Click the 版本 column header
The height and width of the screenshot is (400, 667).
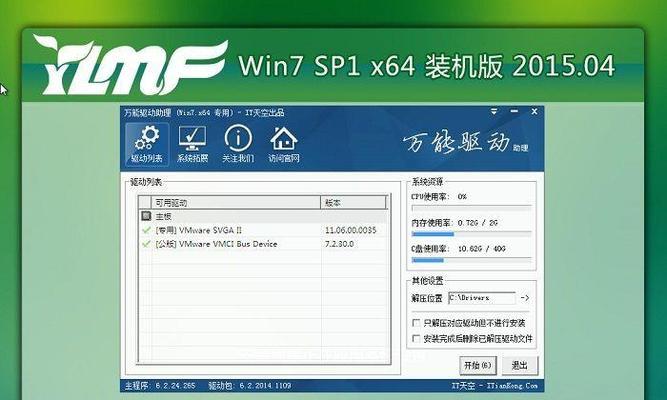coord(353,203)
